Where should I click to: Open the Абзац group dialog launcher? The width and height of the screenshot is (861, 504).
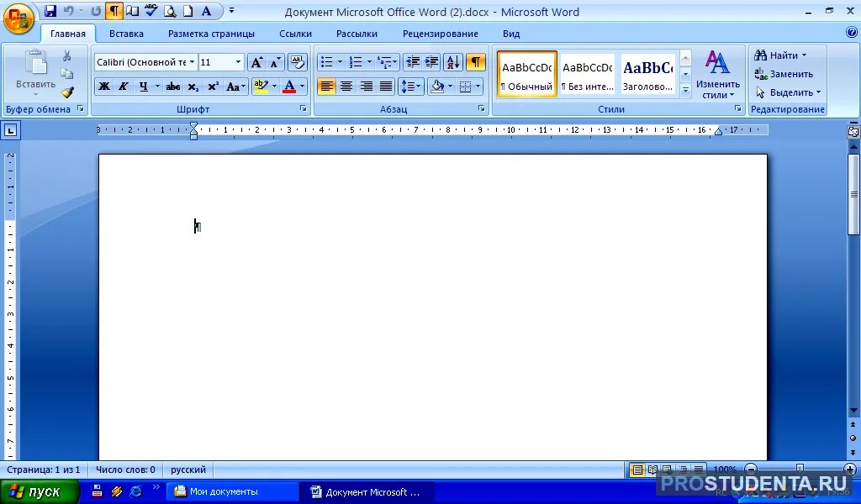click(x=482, y=109)
